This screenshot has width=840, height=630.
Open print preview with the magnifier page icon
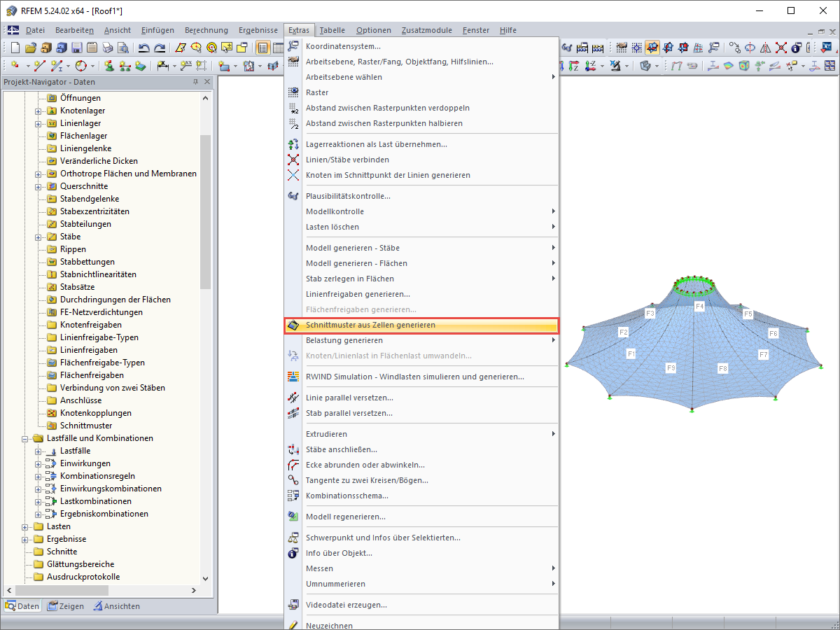click(123, 48)
